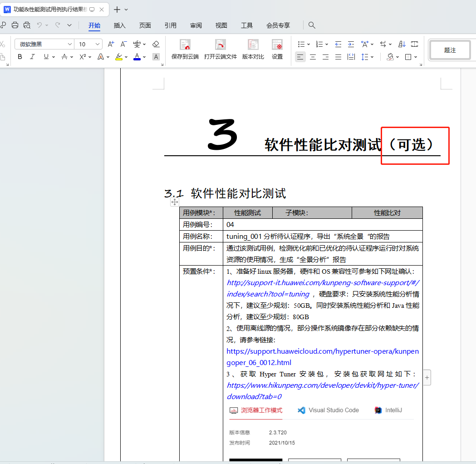Click the plus button at table right edge
The width and height of the screenshot is (476, 464).
tap(427, 377)
